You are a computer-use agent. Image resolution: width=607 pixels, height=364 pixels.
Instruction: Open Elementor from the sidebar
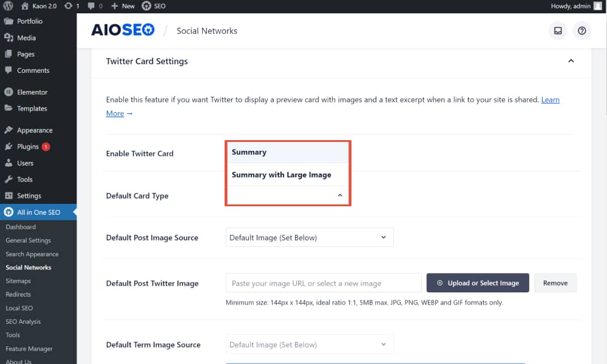coord(32,92)
